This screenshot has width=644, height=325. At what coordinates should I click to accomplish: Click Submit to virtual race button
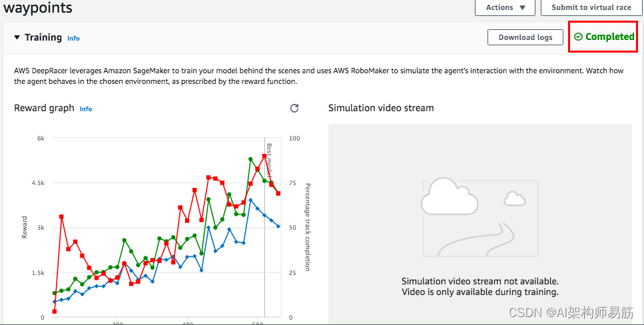pyautogui.click(x=591, y=7)
